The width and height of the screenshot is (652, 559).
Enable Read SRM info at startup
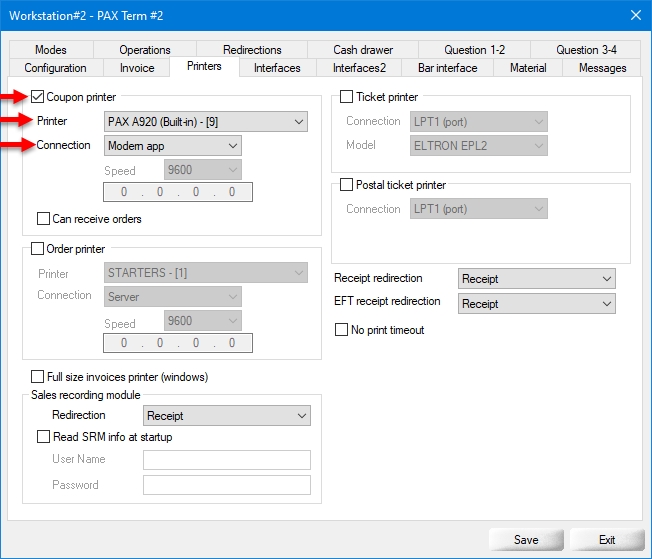(44, 437)
